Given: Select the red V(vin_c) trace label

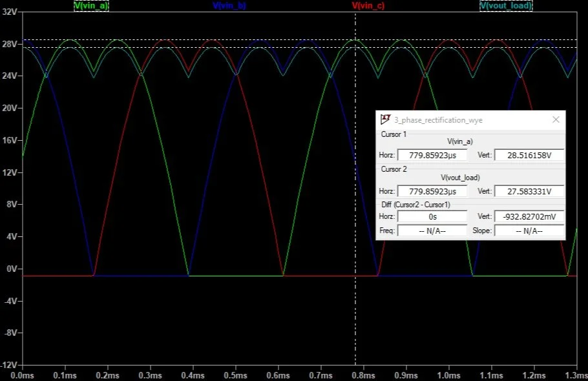Looking at the screenshot, I should point(368,6).
